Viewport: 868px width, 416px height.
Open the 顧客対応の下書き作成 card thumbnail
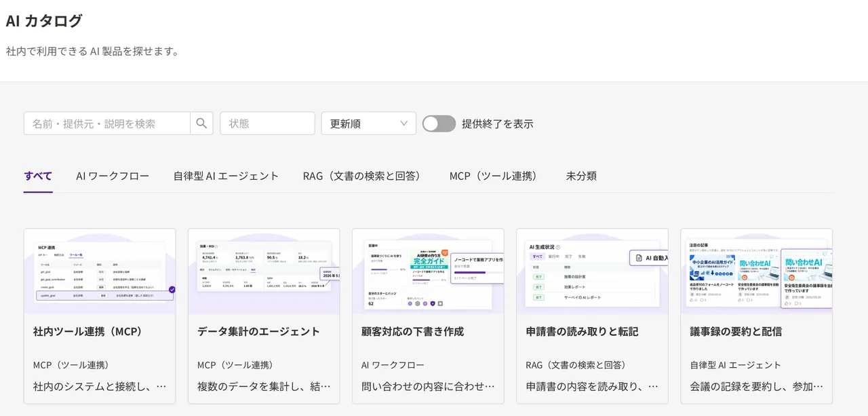[428, 271]
